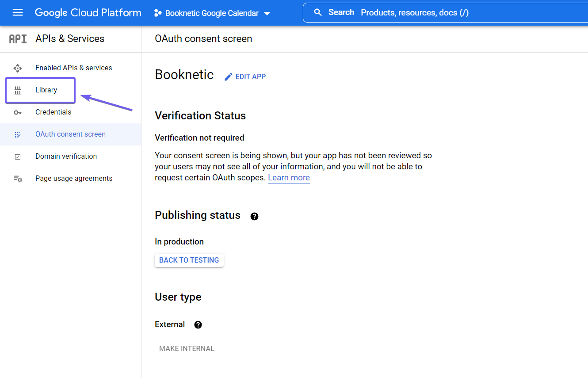Click the User type heading
Screen dimensions: 588x378
(x=178, y=297)
